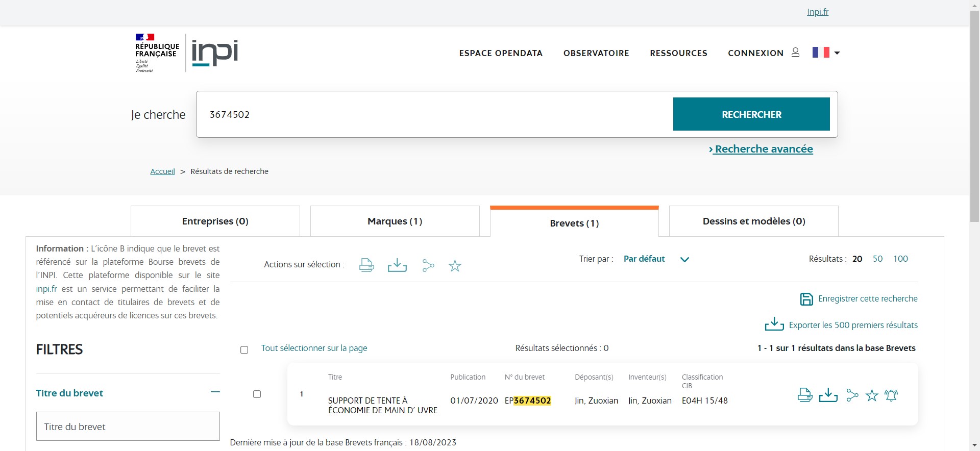980x451 pixels.
Task: Show 20 results per page
Action: pos(857,259)
